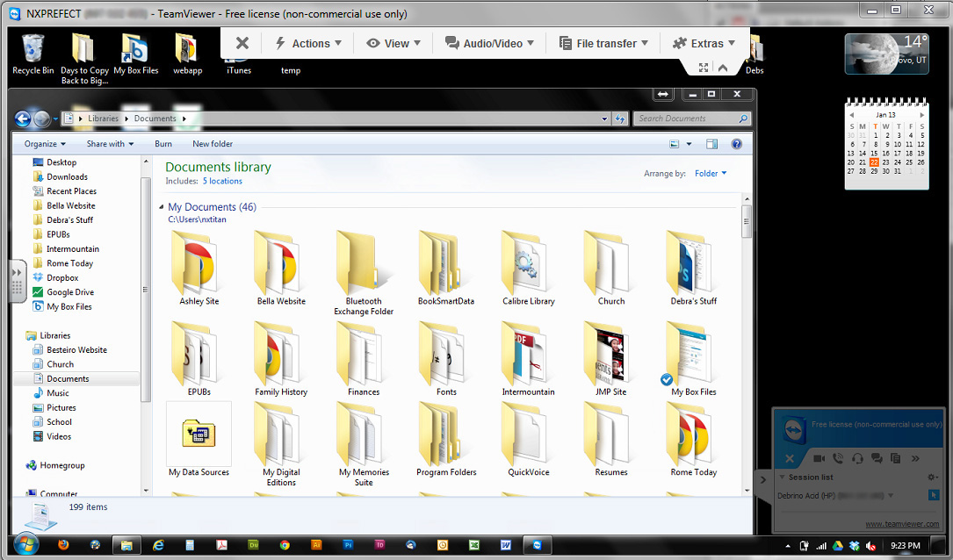Click the weather gadget showing 14°
This screenshot has width=953, height=560.
tap(887, 54)
